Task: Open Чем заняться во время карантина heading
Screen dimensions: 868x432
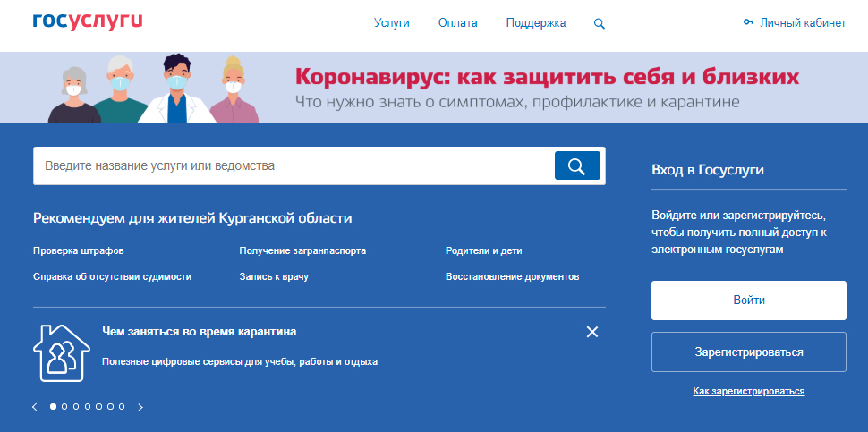Action: [x=200, y=331]
